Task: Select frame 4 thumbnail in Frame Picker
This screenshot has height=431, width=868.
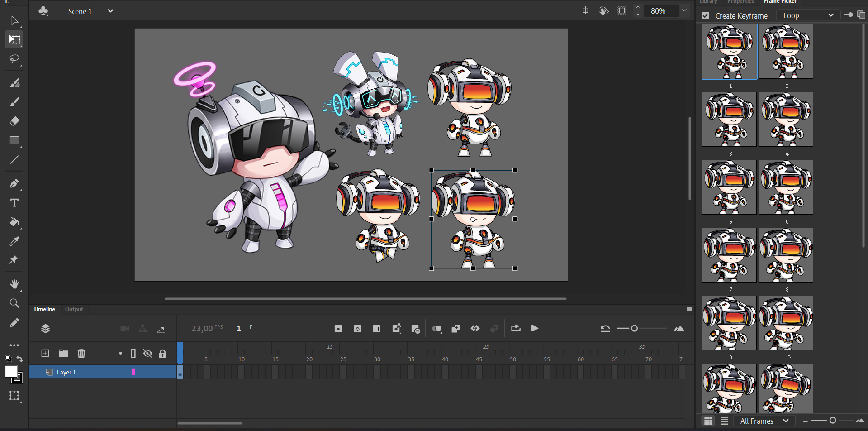Action: [x=786, y=120]
